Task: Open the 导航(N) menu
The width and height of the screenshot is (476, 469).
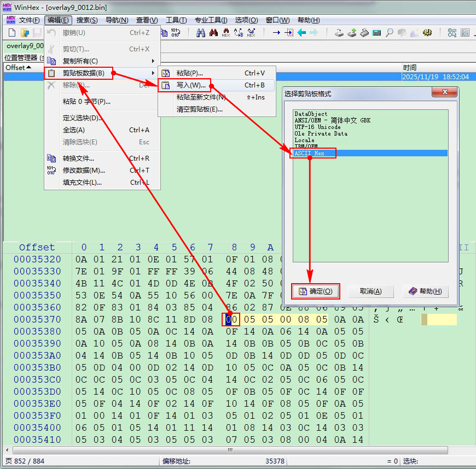Action: coord(117,20)
